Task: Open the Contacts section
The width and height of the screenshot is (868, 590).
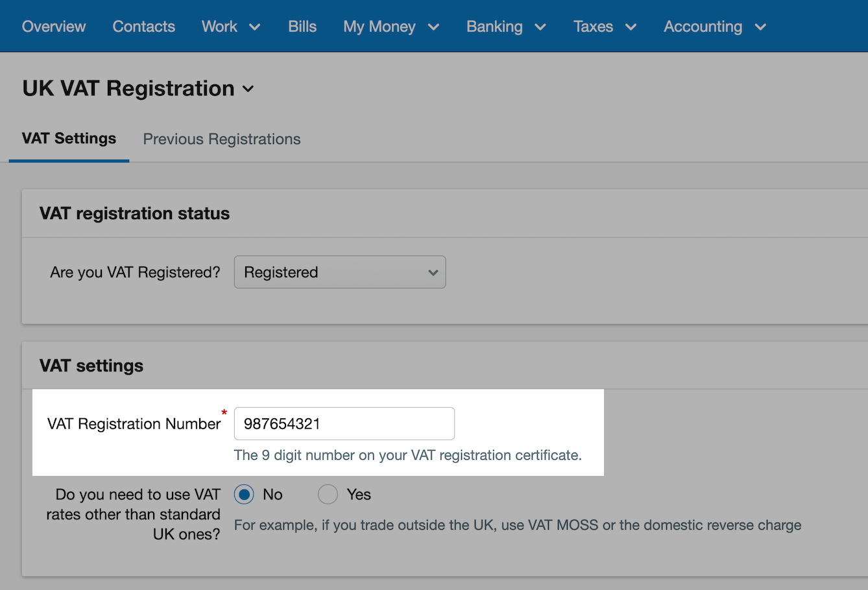Action: [143, 27]
